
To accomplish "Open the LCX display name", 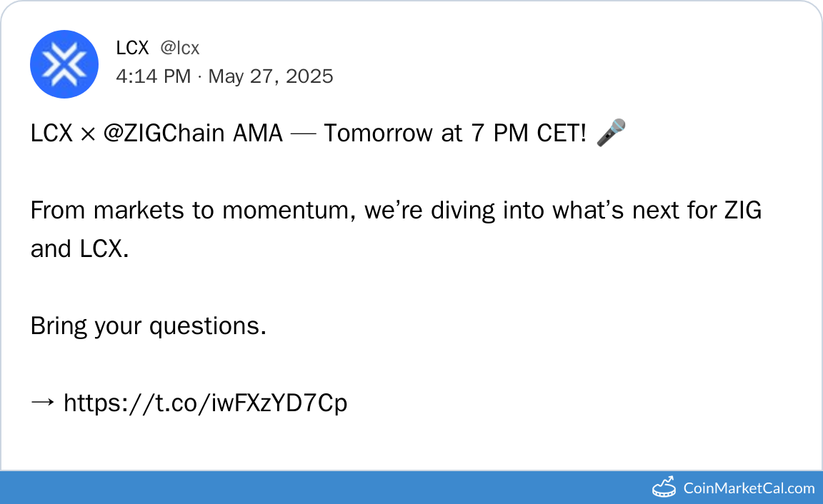I will point(132,48).
